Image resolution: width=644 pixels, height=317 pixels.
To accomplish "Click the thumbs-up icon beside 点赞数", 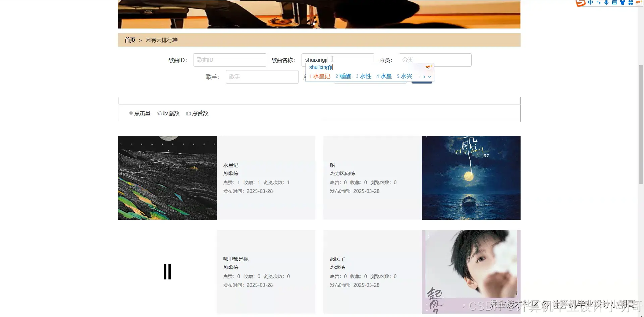I will pyautogui.click(x=189, y=113).
